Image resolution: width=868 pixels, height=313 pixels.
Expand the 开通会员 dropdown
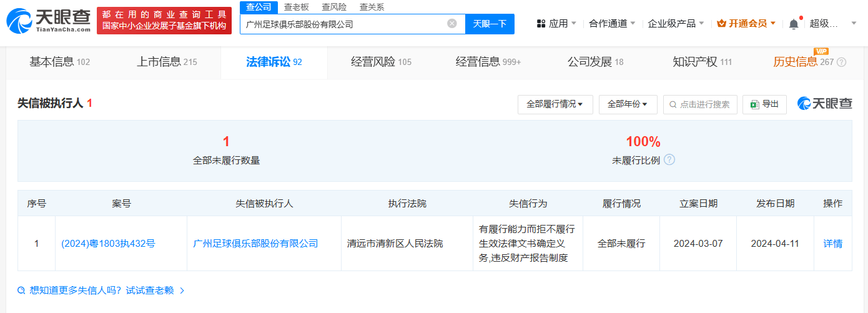[746, 24]
